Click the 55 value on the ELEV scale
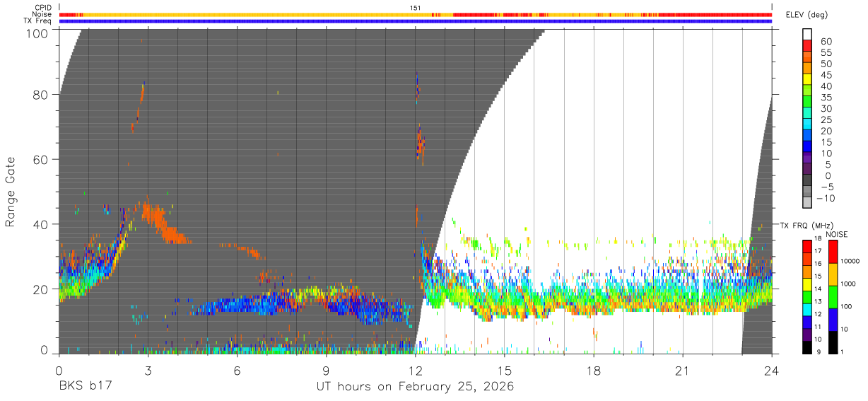 coord(826,52)
